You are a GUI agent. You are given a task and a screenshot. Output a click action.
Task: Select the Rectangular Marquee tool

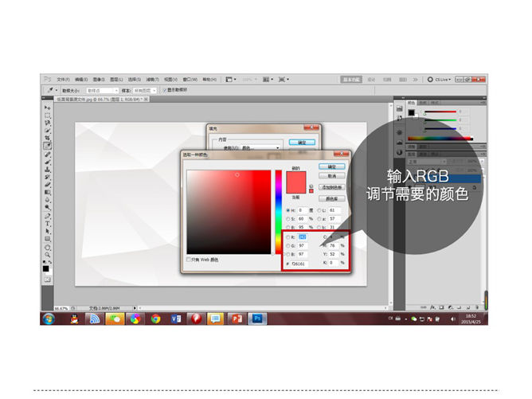pyautogui.click(x=47, y=115)
